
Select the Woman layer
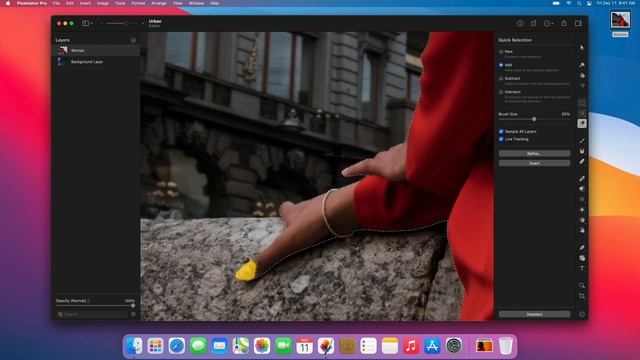96,51
